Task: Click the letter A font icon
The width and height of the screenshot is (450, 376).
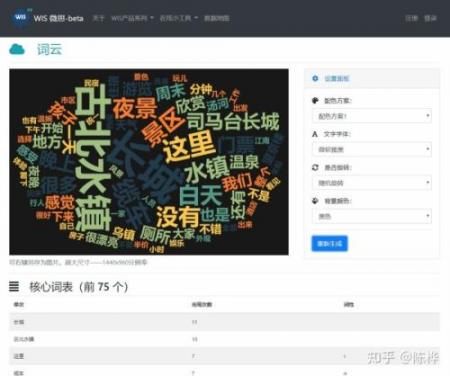Action: [315, 134]
